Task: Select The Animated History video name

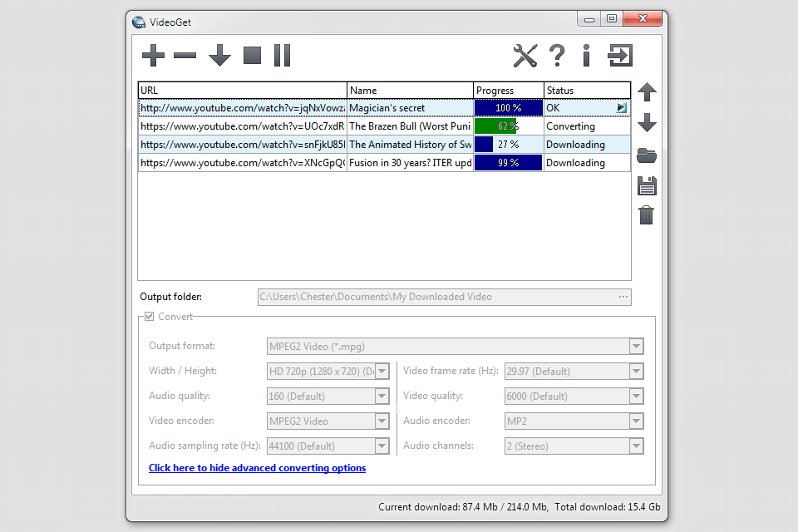Action: 410,145
